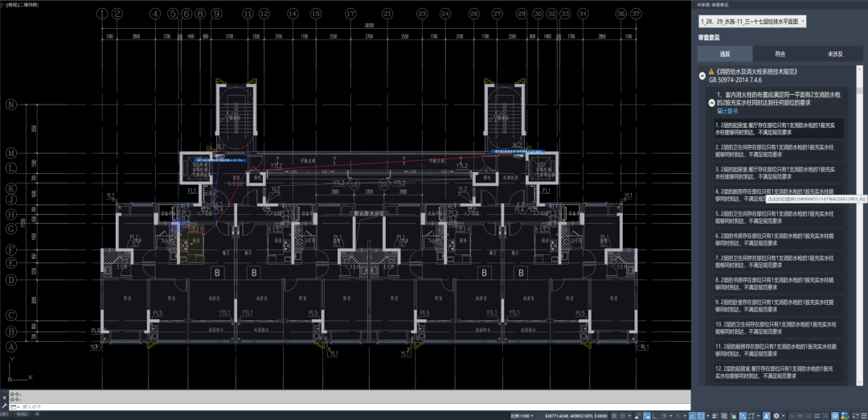Select review item 10 about 卫生间
The image size is (868, 420).
click(x=778, y=327)
